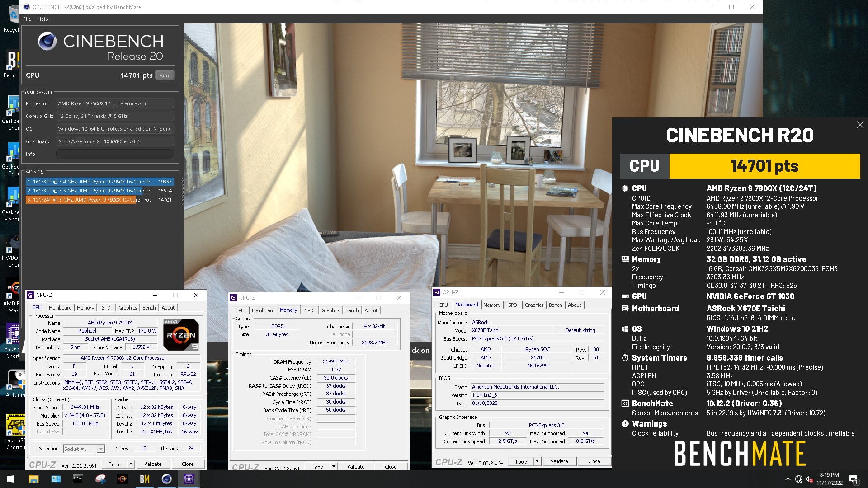Image resolution: width=868 pixels, height=488 pixels.
Task: Select ranking entry 3 scoring 14701
Action: click(x=99, y=200)
